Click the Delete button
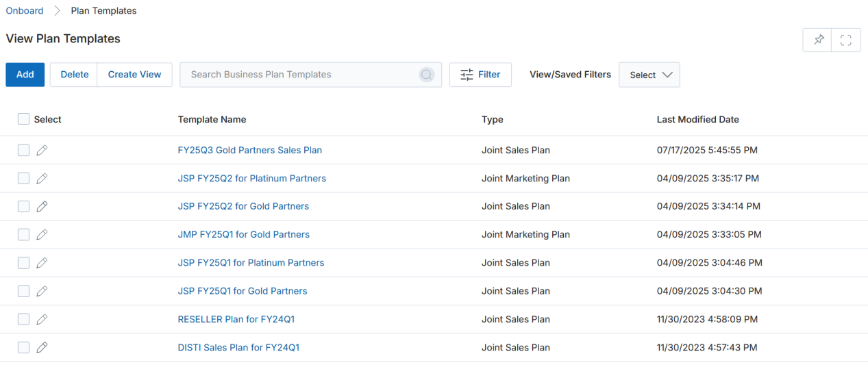The image size is (868, 367). 74,75
